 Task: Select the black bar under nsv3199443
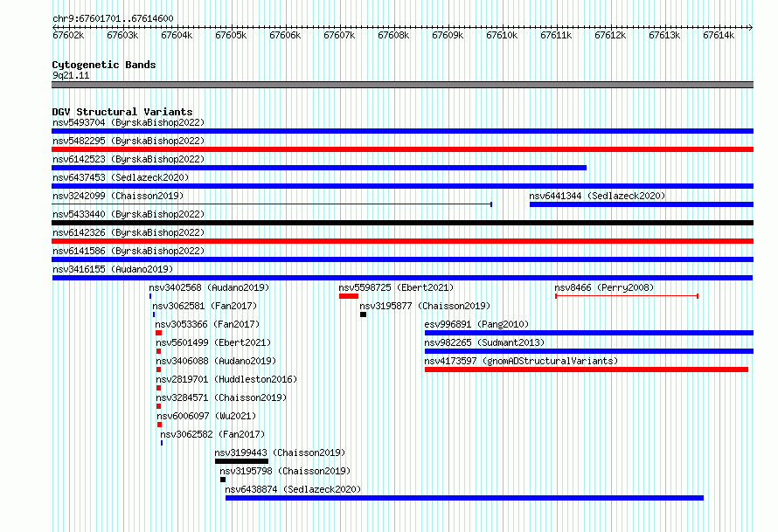[241, 461]
